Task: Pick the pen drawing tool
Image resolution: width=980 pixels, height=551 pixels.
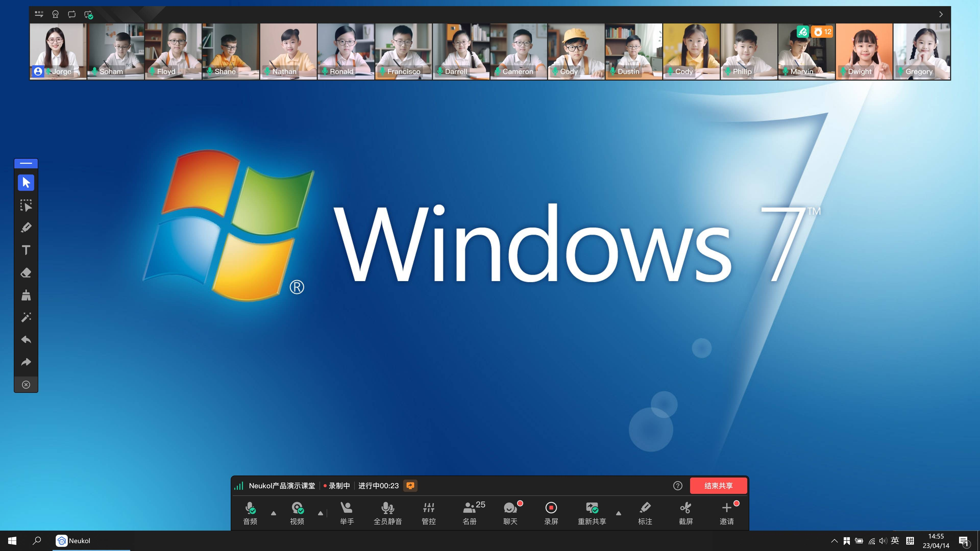Action: (x=26, y=227)
